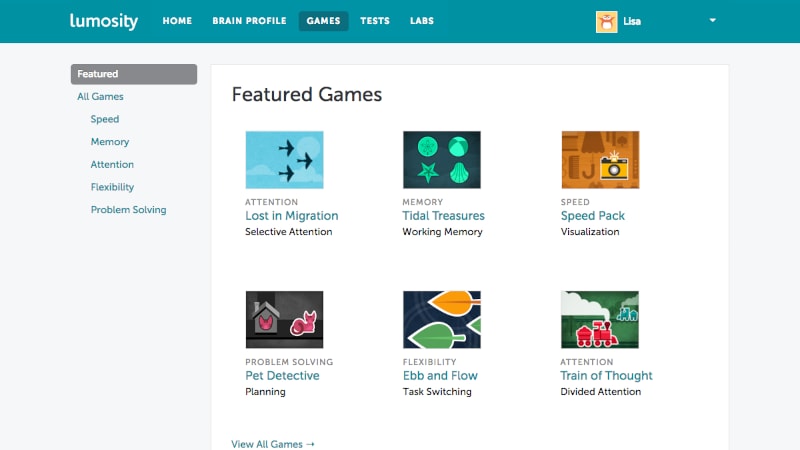Click the Lumosity logo

[104, 21]
